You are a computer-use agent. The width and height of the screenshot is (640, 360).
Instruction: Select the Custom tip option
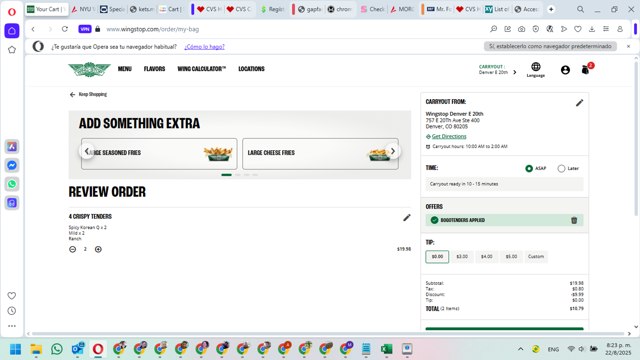click(x=536, y=257)
